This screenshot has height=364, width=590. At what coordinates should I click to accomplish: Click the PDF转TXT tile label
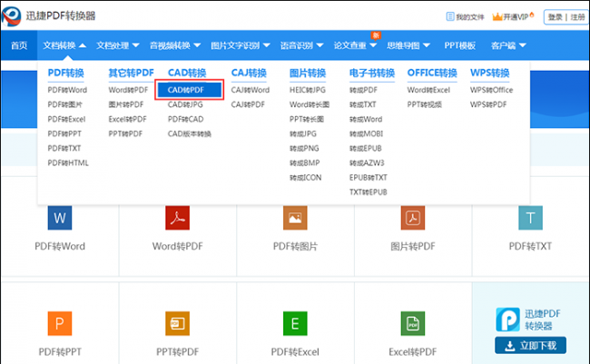coord(531,246)
